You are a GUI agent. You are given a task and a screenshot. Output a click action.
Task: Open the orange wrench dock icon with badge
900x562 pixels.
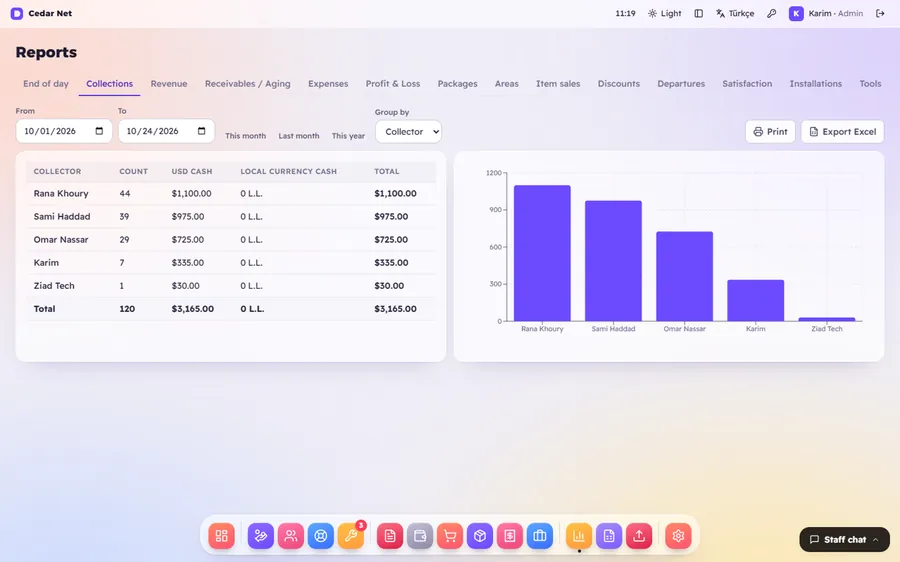pos(351,536)
